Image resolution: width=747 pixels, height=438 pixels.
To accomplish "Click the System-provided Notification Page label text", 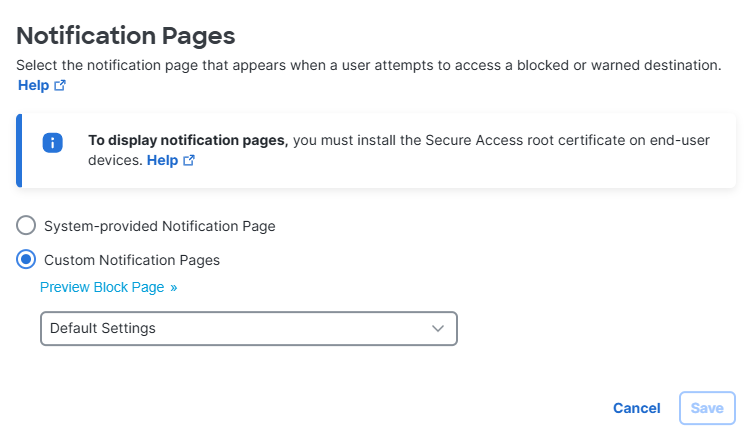I will click(160, 226).
